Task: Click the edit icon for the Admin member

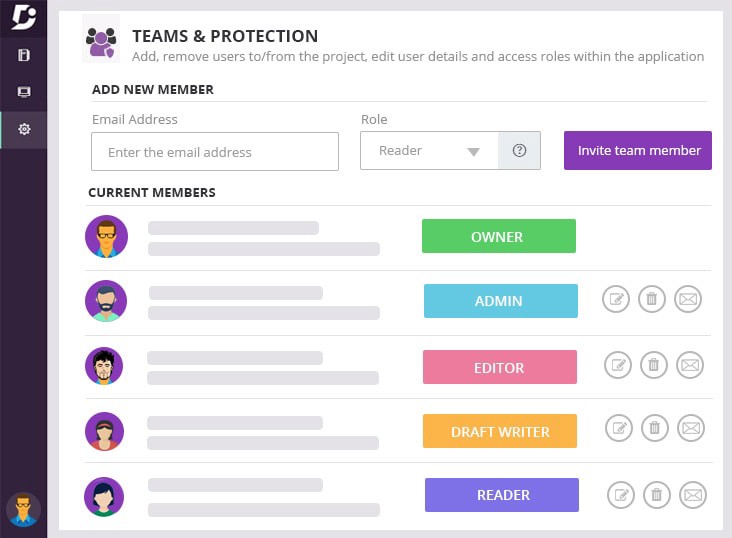Action: point(616,299)
